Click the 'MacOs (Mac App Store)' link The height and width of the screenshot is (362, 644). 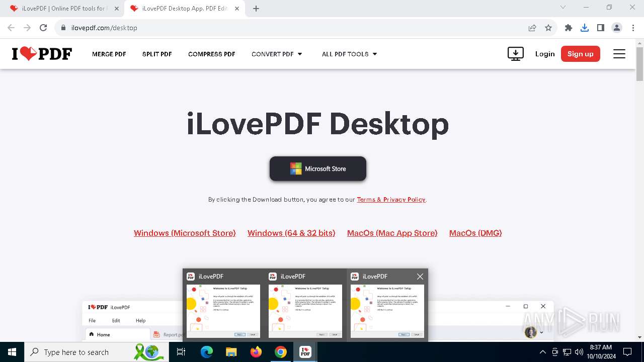coord(392,233)
